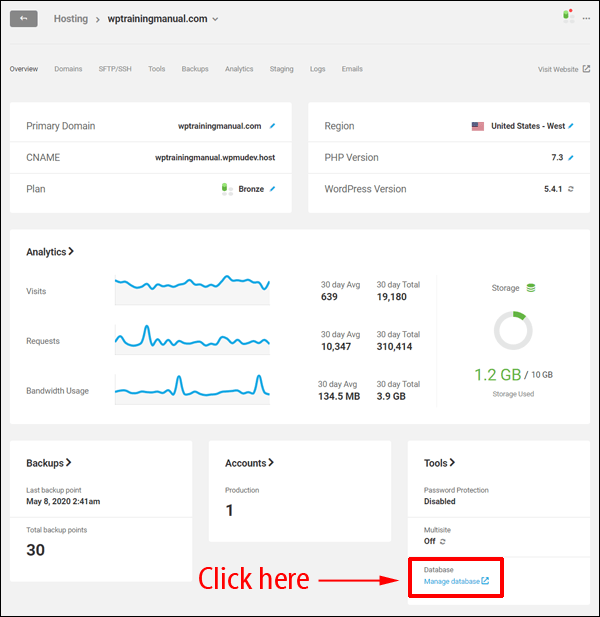The image size is (600, 617).
Task: Click the Requests sparkline chart
Action: pos(192,340)
